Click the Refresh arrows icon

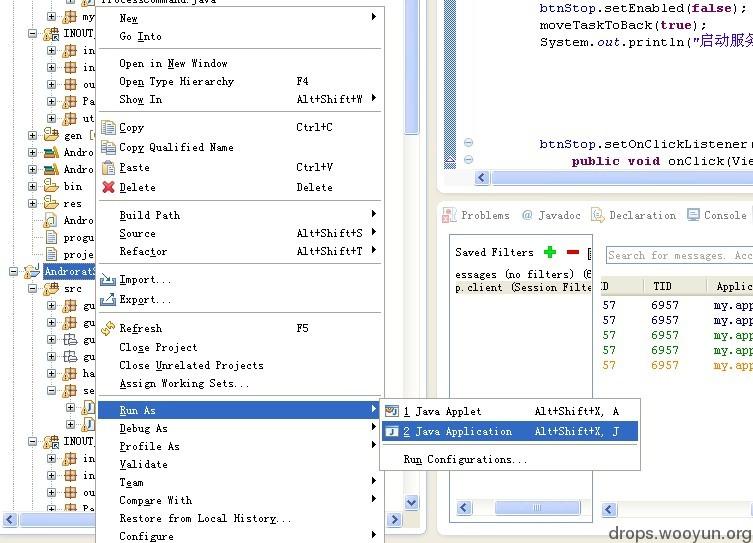click(108, 328)
